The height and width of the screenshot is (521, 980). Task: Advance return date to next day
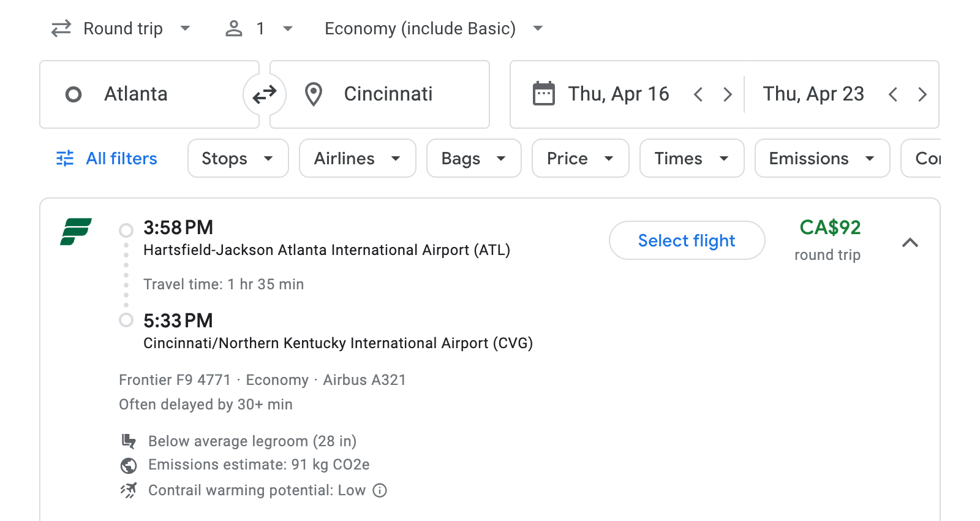923,94
